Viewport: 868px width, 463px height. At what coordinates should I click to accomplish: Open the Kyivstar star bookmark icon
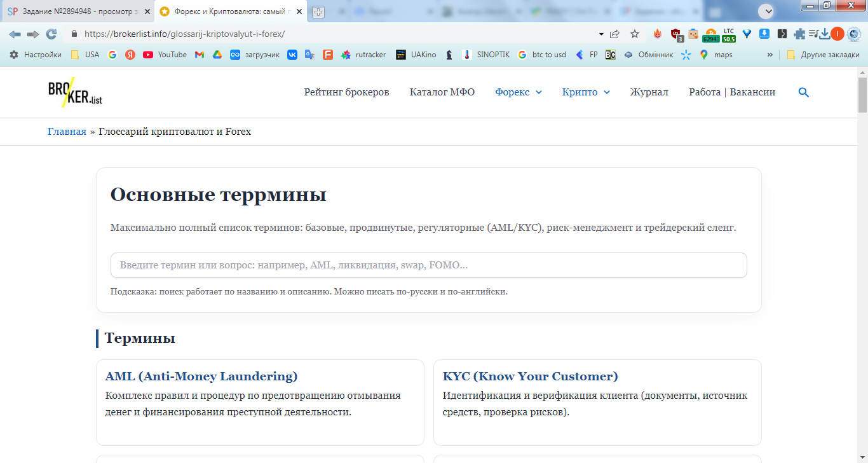point(686,55)
